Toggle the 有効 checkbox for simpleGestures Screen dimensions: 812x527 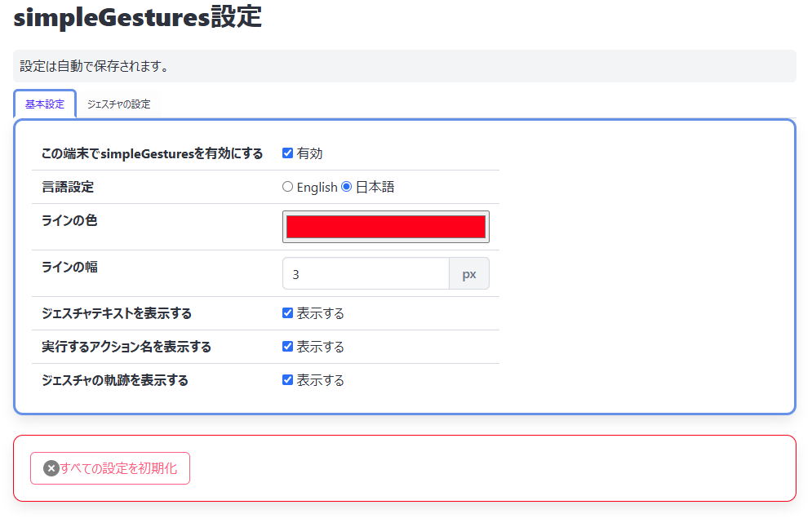(287, 153)
